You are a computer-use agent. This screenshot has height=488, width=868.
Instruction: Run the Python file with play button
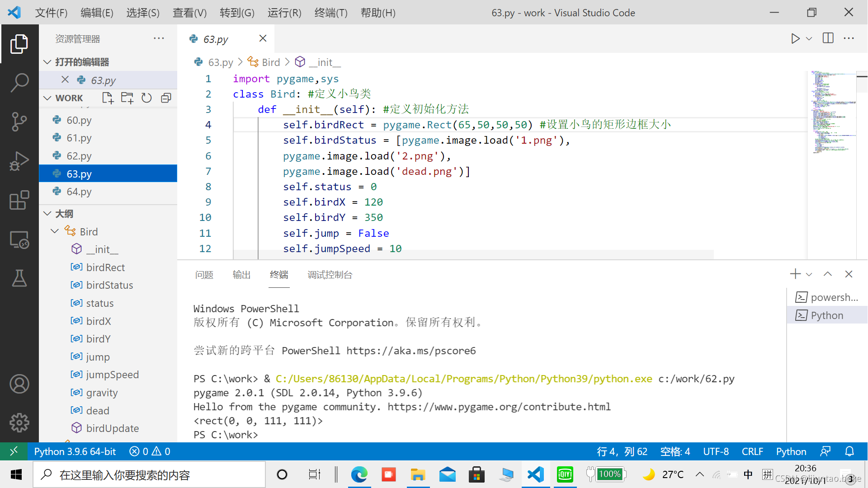coord(795,38)
